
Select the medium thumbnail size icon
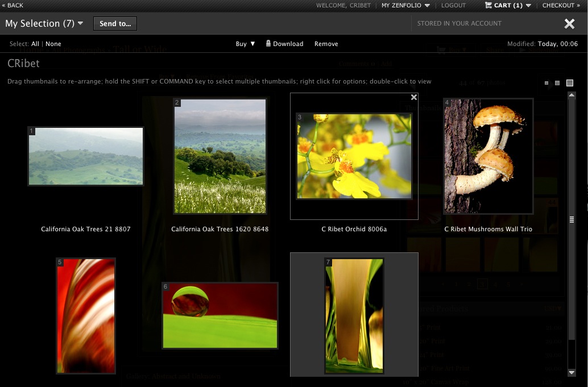pyautogui.click(x=557, y=83)
